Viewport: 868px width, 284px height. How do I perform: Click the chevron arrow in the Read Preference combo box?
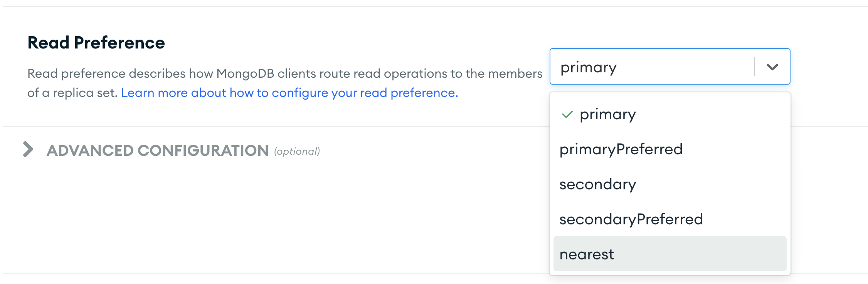[772, 67]
